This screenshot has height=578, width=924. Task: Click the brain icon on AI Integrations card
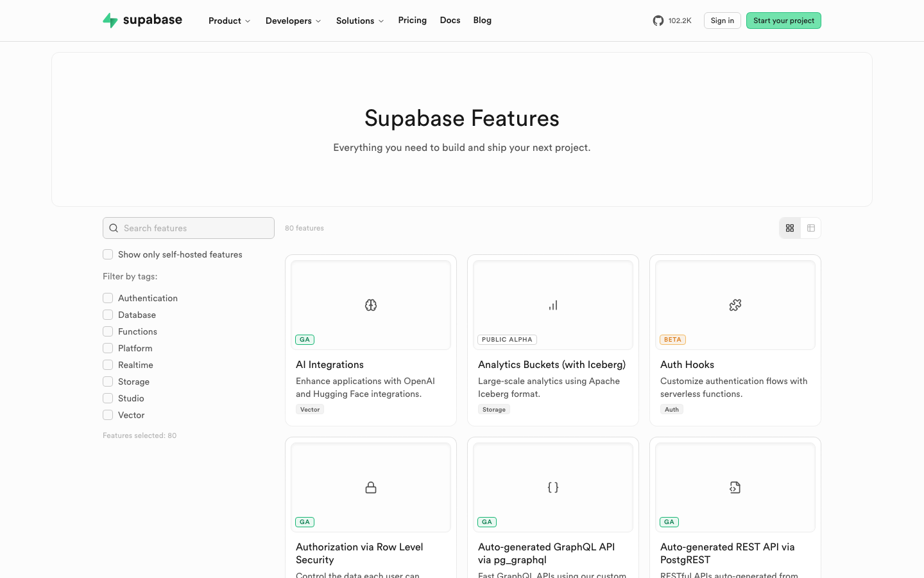click(371, 305)
